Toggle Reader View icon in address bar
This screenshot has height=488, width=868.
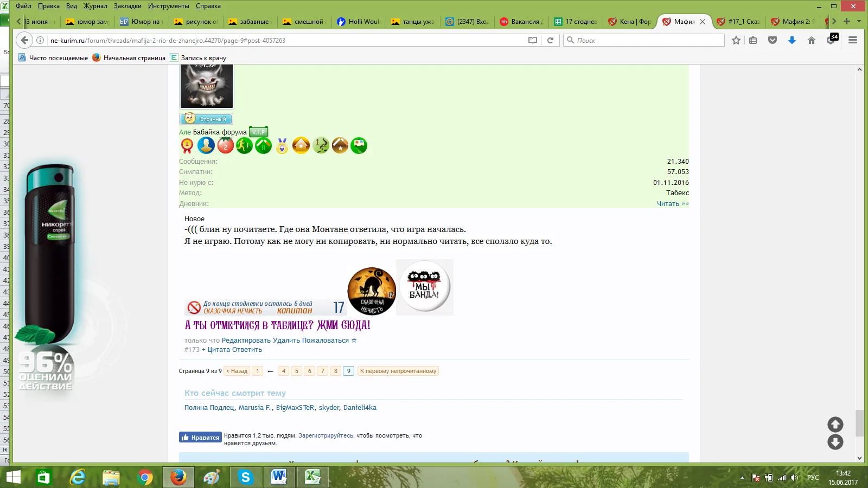[x=533, y=40]
